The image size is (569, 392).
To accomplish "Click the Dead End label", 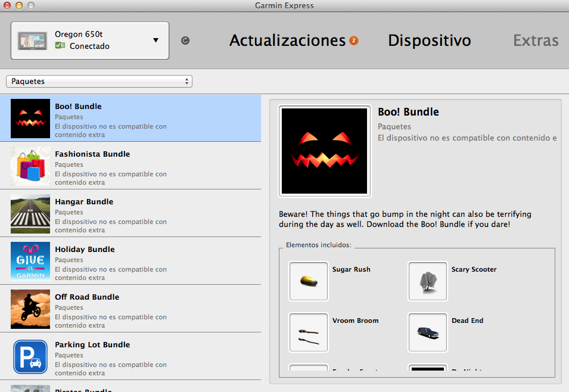I will 467,321.
